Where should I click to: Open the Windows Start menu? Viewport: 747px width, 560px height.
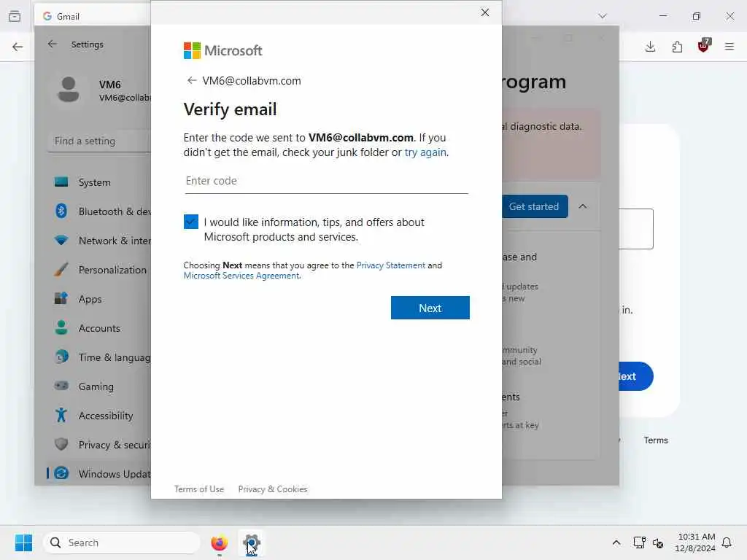click(24, 542)
